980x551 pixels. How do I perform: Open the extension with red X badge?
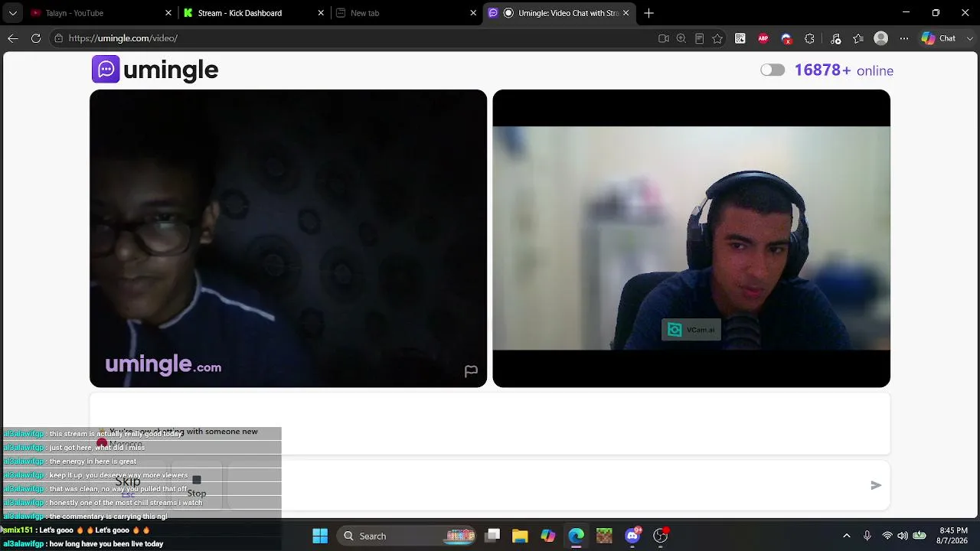(786, 38)
